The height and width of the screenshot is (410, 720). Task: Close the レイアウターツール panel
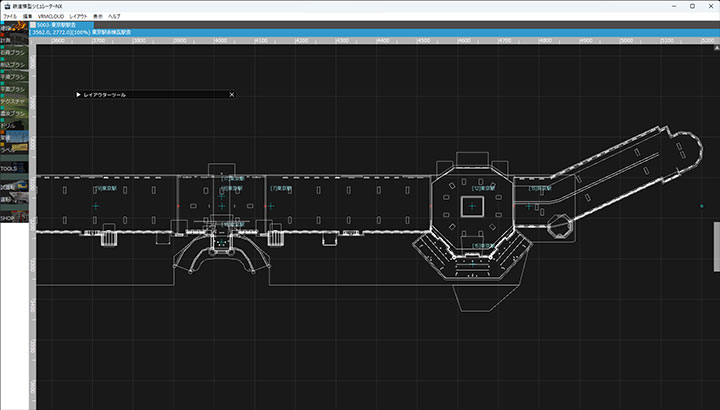pos(232,95)
